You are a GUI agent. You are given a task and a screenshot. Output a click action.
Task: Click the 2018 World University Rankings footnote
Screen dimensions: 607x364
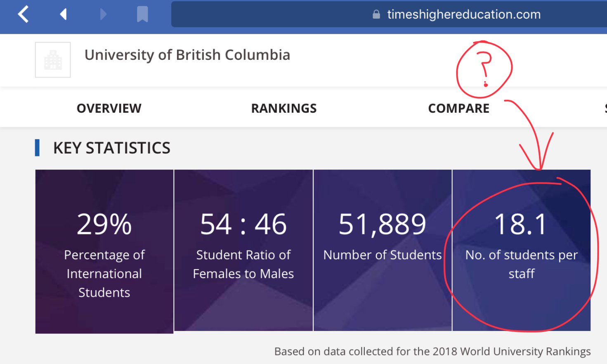point(432,351)
